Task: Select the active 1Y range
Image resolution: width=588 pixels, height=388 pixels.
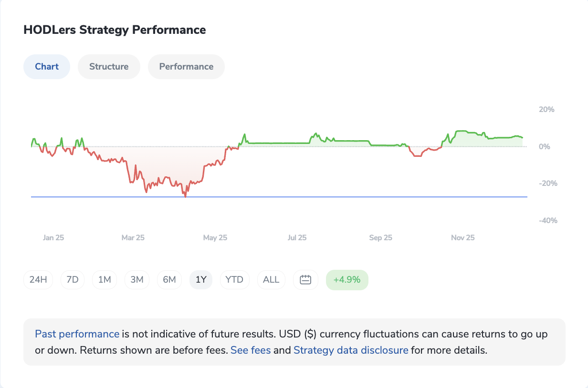Action: point(201,280)
